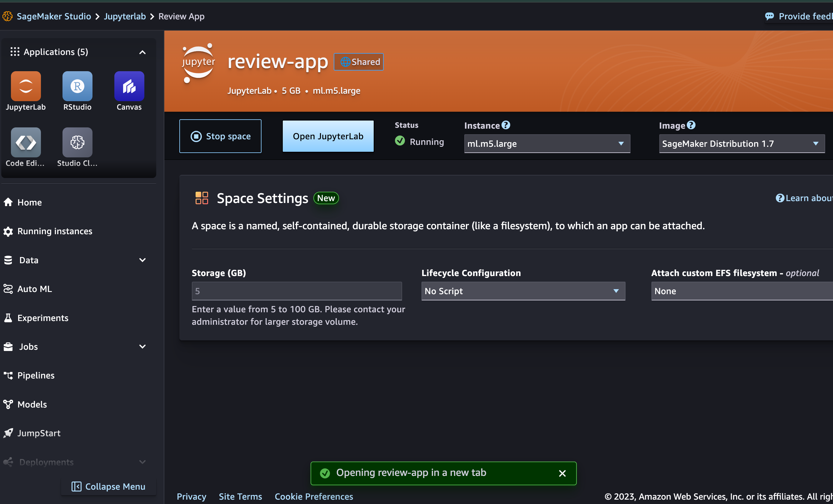Click the Image help question-mark icon
Screen dimensions: 833x504
pos(691,125)
